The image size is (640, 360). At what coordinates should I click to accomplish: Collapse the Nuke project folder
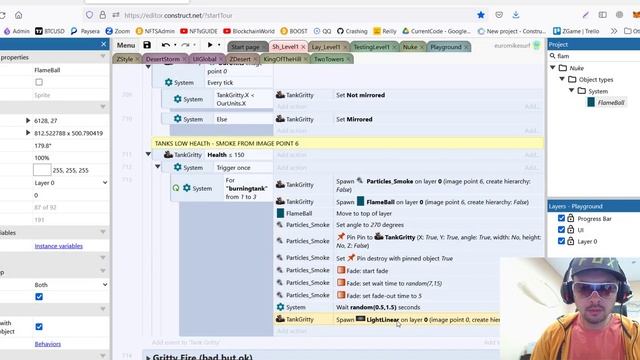(x=553, y=68)
